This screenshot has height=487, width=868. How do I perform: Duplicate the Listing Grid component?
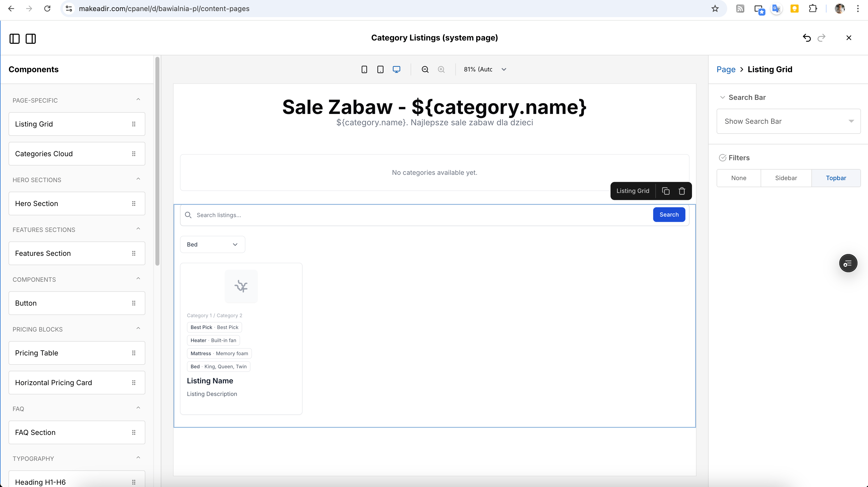(x=666, y=191)
